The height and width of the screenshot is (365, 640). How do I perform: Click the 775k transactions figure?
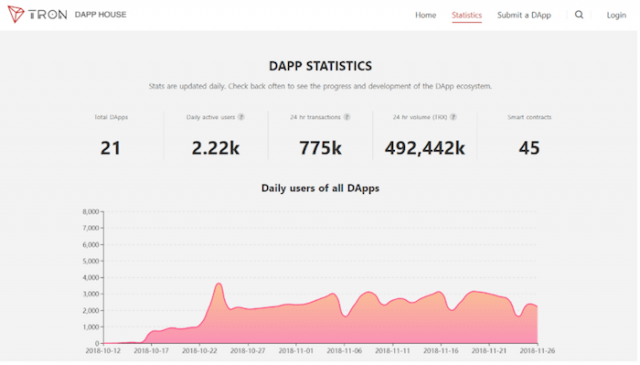320,148
